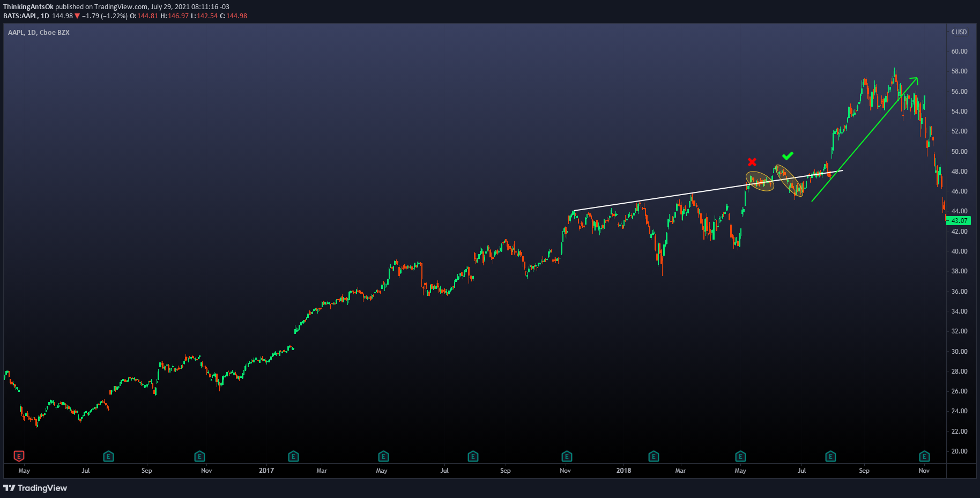
Task: Click the green checkmark annotation on the chart
Action: click(x=788, y=156)
